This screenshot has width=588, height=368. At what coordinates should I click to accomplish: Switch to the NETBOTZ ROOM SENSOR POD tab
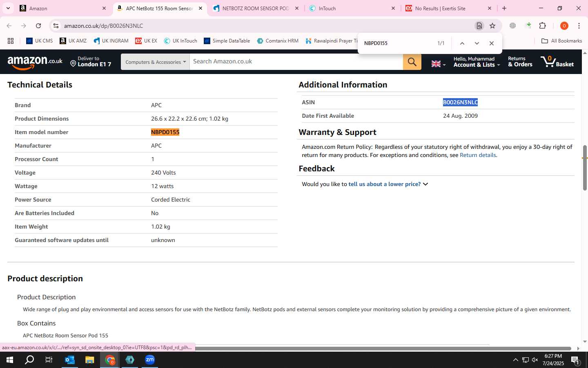pos(256,8)
